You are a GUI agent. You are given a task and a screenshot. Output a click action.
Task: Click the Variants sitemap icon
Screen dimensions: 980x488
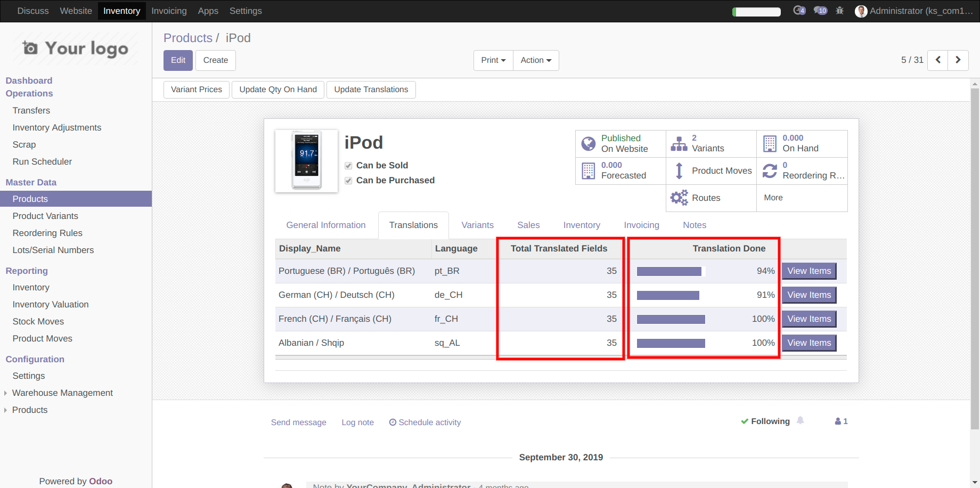point(679,144)
